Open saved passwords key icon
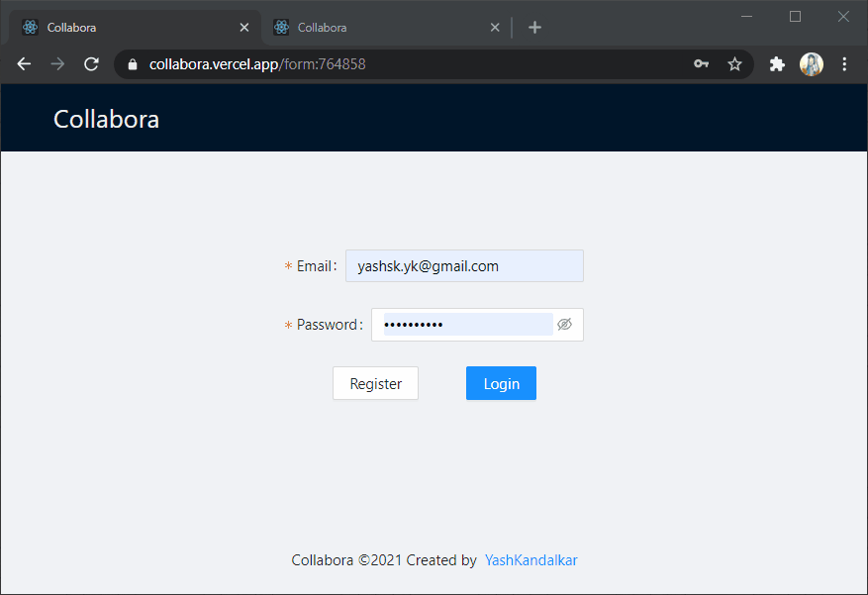Viewport: 868px width, 595px height. pos(701,64)
